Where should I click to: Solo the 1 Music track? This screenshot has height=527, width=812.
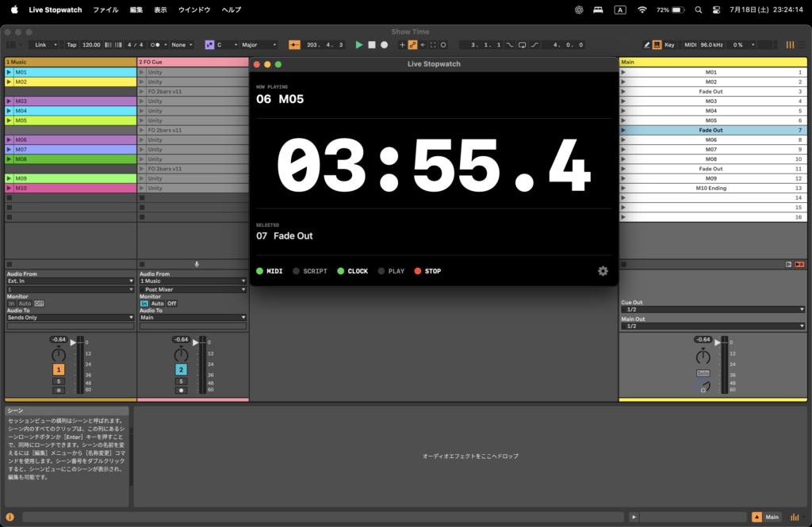coord(59,381)
